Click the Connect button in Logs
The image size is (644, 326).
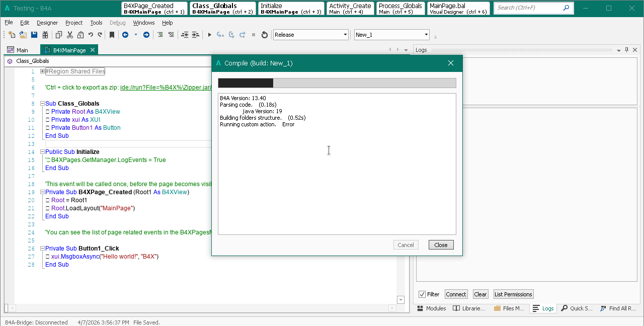coord(456,294)
